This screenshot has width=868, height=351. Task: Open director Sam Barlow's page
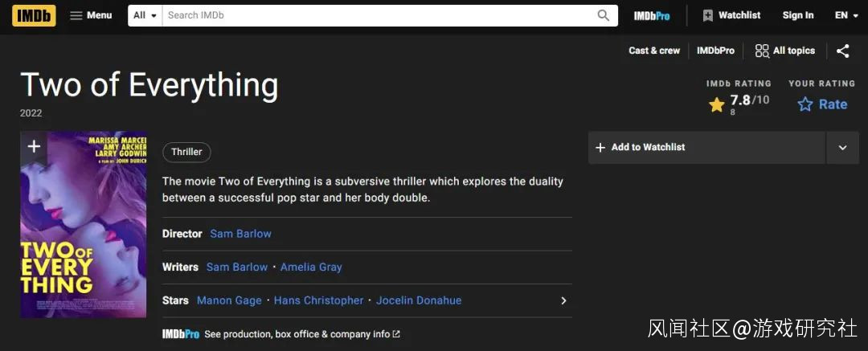pyautogui.click(x=241, y=234)
